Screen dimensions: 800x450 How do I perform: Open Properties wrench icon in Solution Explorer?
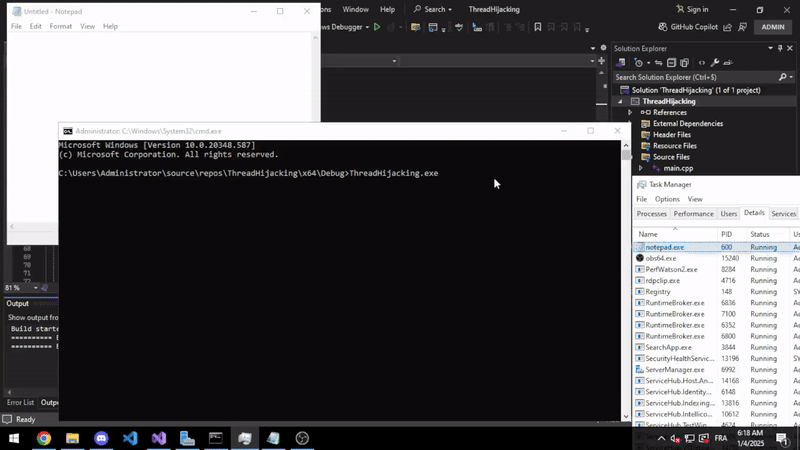715,63
